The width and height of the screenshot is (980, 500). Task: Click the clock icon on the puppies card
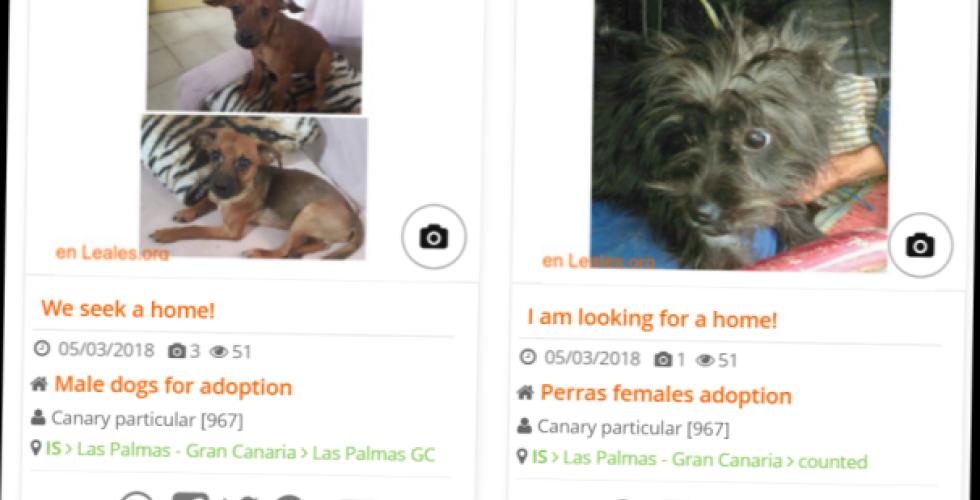41,348
